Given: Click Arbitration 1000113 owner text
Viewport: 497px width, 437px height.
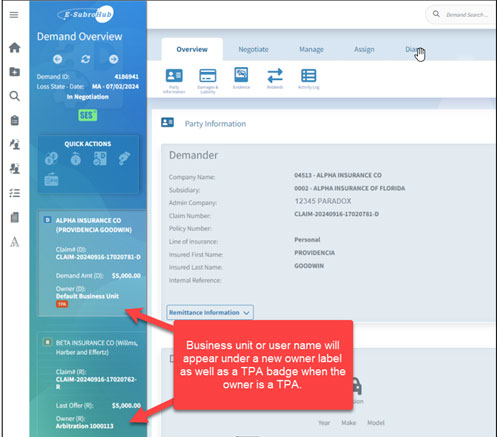Looking at the screenshot, I should point(85,426).
